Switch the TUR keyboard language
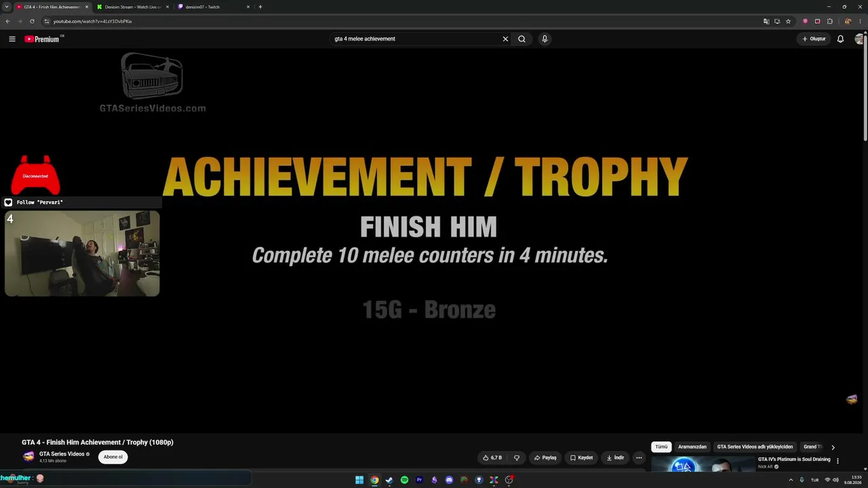The height and width of the screenshot is (488, 868). (x=815, y=480)
